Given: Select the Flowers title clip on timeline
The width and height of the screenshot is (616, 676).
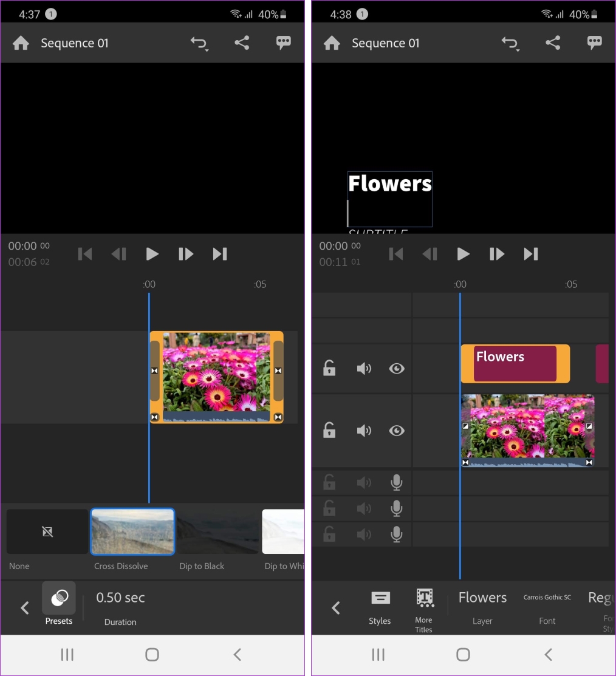Looking at the screenshot, I should (x=515, y=363).
